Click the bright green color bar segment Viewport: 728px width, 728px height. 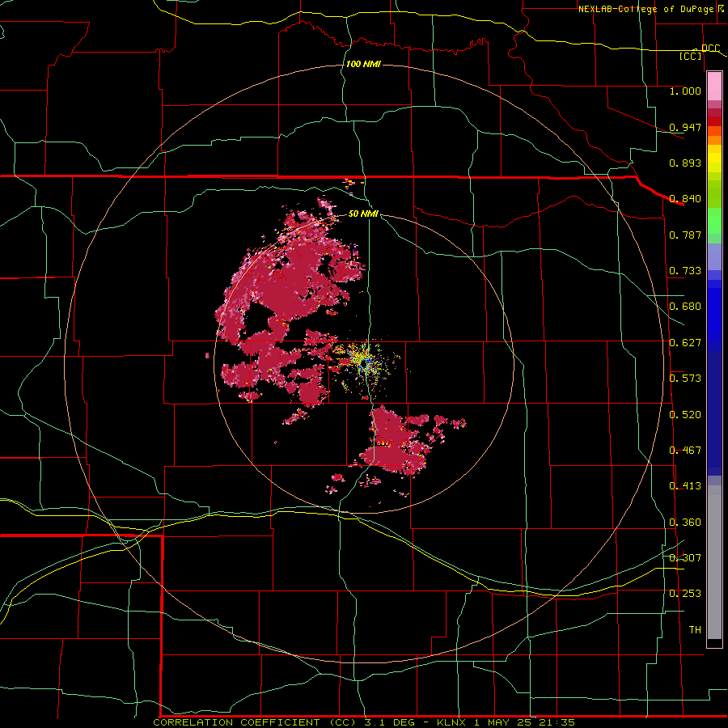point(714,221)
